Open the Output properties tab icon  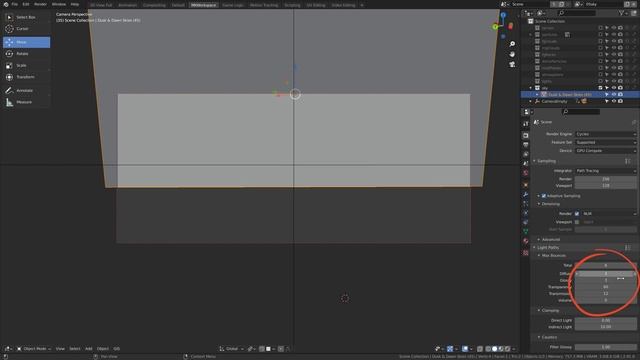pyautogui.click(x=526, y=144)
